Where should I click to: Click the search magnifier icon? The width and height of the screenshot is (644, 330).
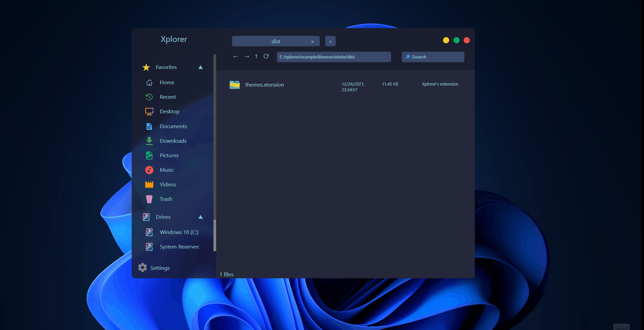(408, 57)
